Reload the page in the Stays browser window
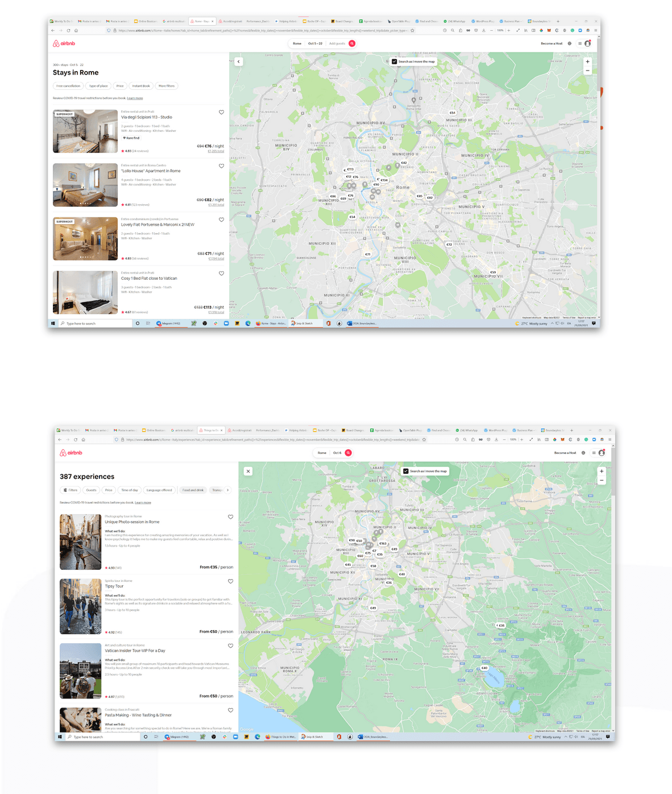 (68, 31)
